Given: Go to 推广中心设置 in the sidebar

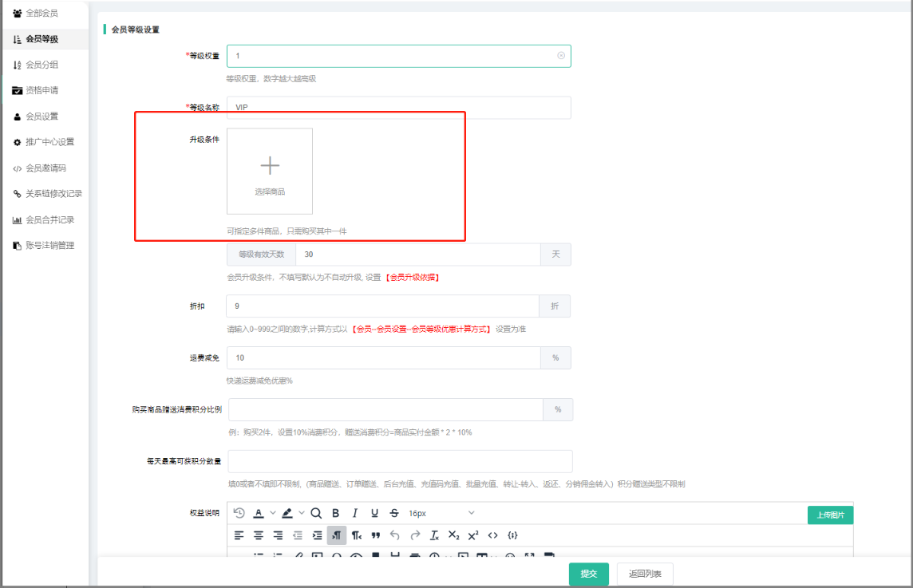Looking at the screenshot, I should pos(49,142).
